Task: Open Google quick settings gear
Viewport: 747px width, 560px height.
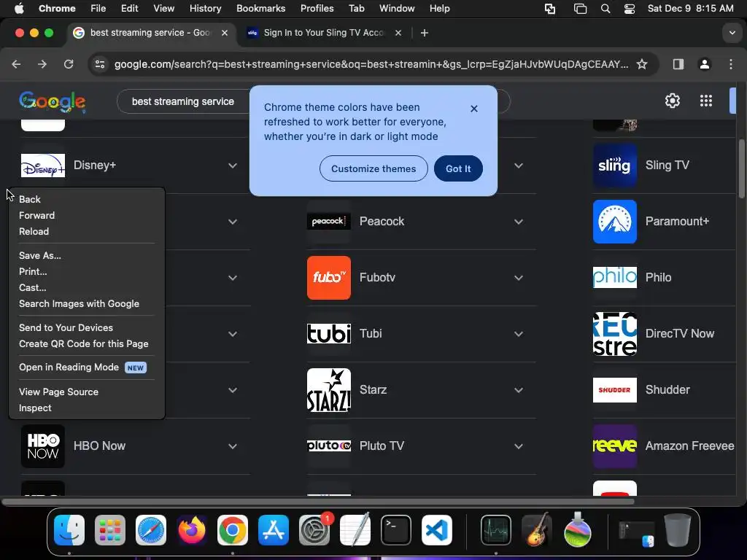Action: (x=672, y=101)
